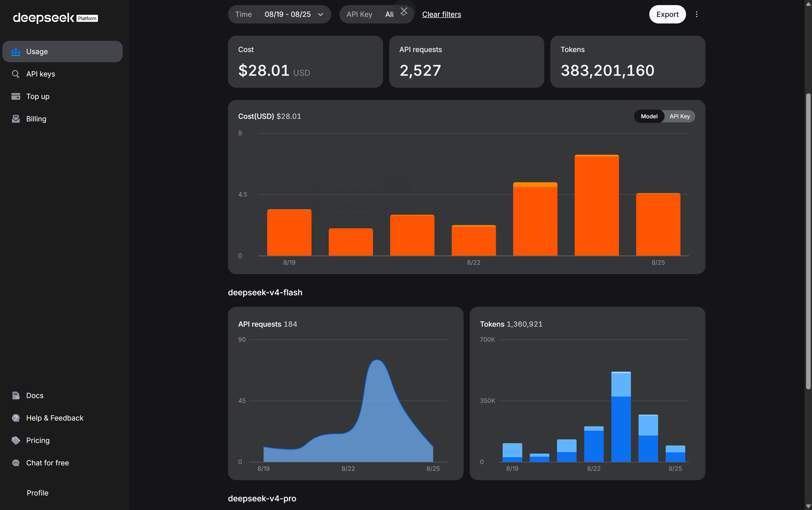Click the Export button
Image resolution: width=812 pixels, height=510 pixels.
click(667, 14)
